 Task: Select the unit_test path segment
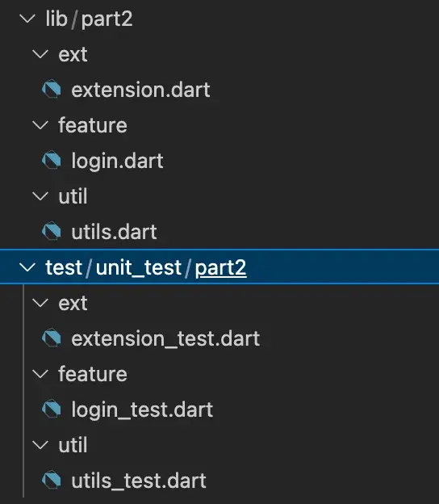(x=139, y=268)
